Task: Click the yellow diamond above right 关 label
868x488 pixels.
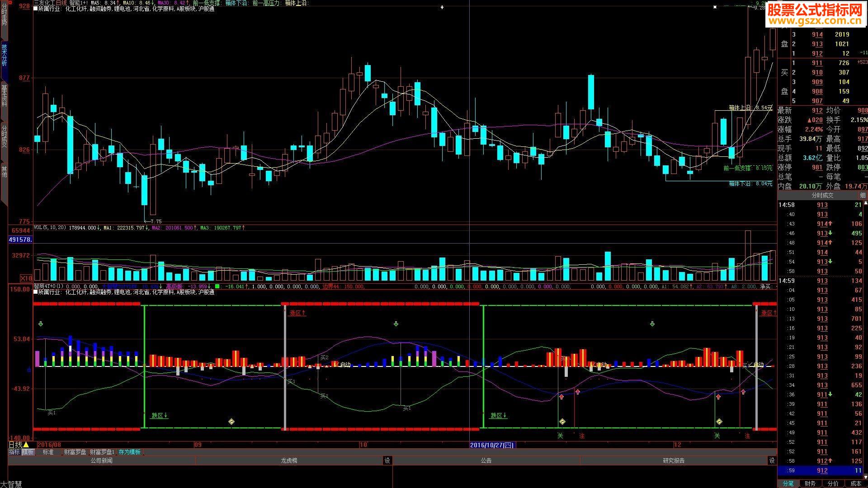Action: (x=719, y=422)
